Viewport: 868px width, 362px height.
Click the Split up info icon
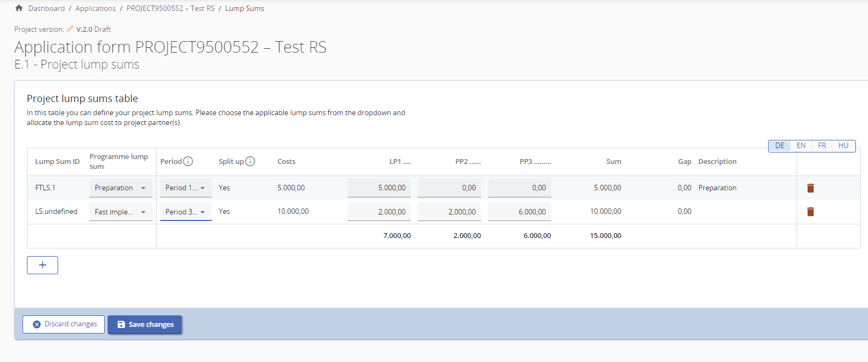tap(250, 161)
